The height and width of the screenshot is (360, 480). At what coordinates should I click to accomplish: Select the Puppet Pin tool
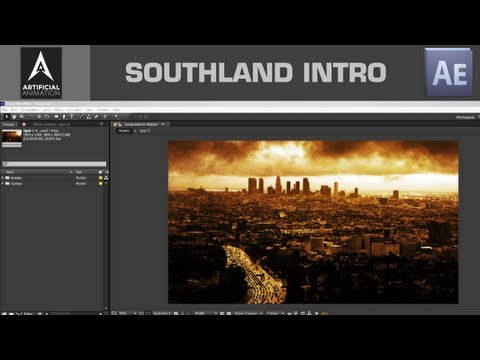click(116, 117)
